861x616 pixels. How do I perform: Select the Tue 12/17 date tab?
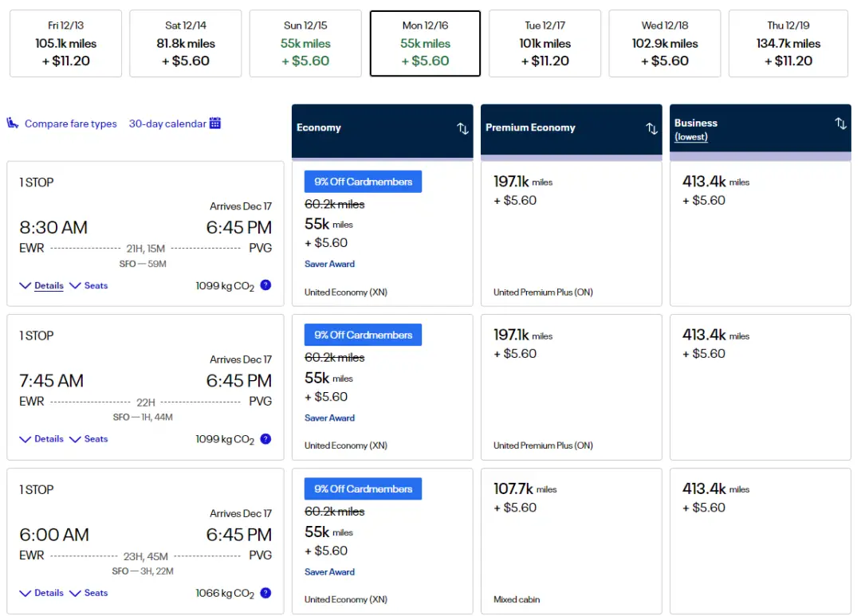click(545, 44)
